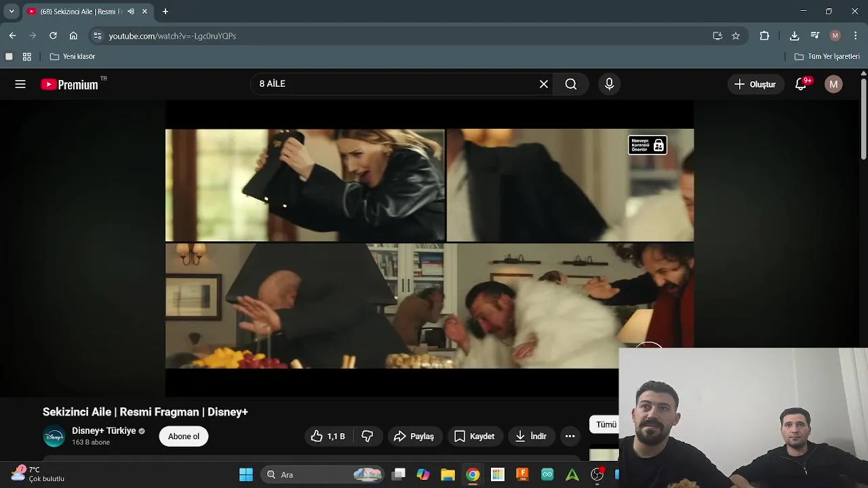Reload the current page
Screen dimensions: 868x488
(53, 36)
